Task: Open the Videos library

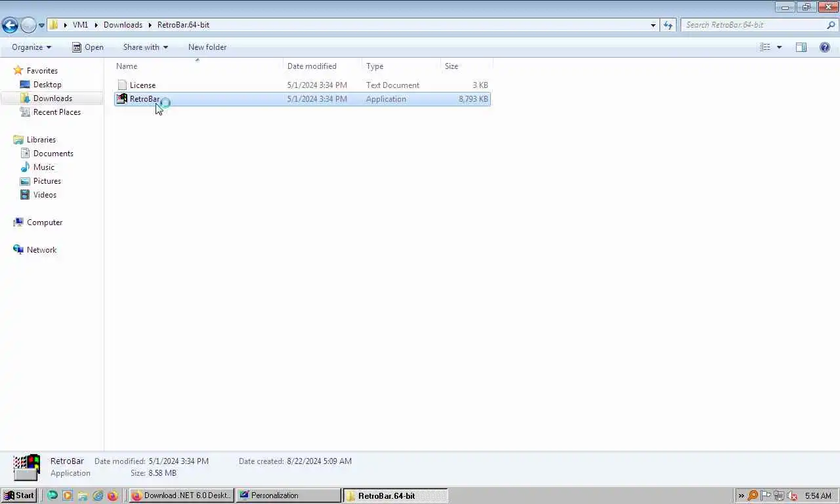Action: 45,195
